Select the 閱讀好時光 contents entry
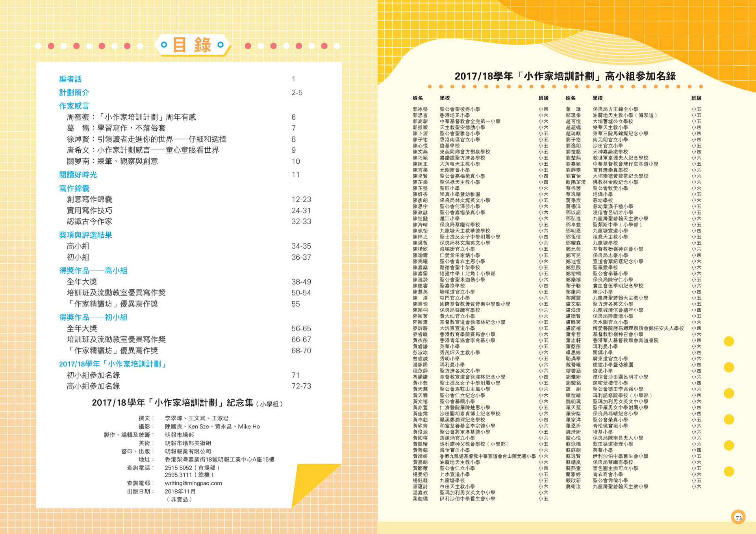The height and width of the screenshot is (534, 756). [x=78, y=175]
